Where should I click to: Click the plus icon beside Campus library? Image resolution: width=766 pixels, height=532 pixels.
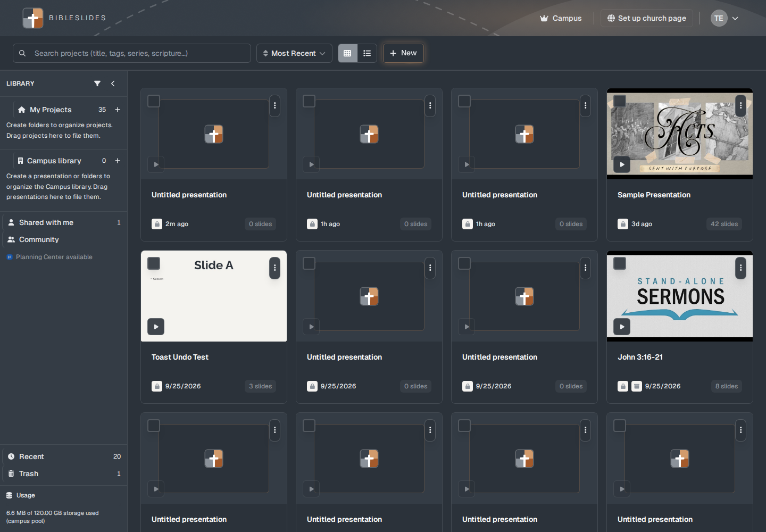(x=118, y=161)
